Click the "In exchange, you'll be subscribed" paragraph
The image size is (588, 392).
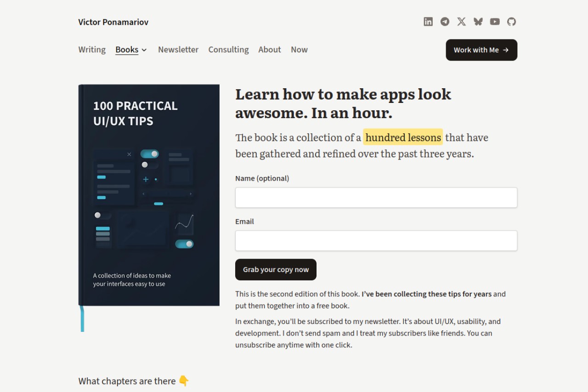pyautogui.click(x=368, y=333)
